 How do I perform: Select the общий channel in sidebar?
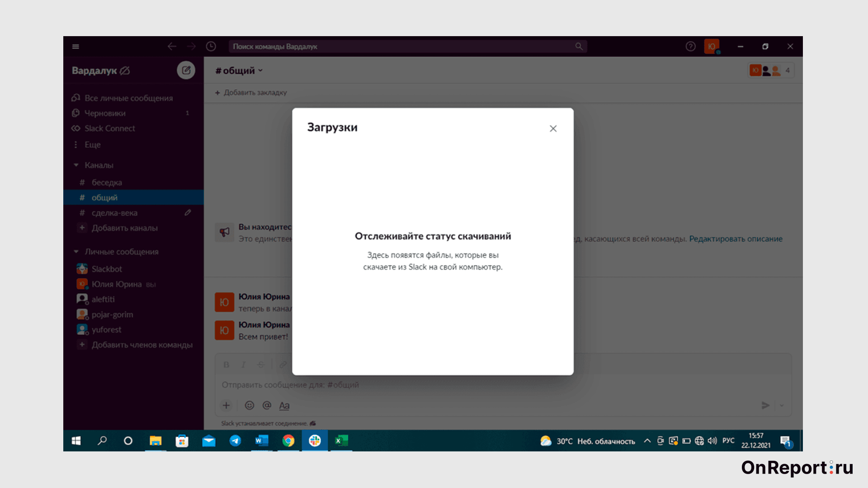133,197
